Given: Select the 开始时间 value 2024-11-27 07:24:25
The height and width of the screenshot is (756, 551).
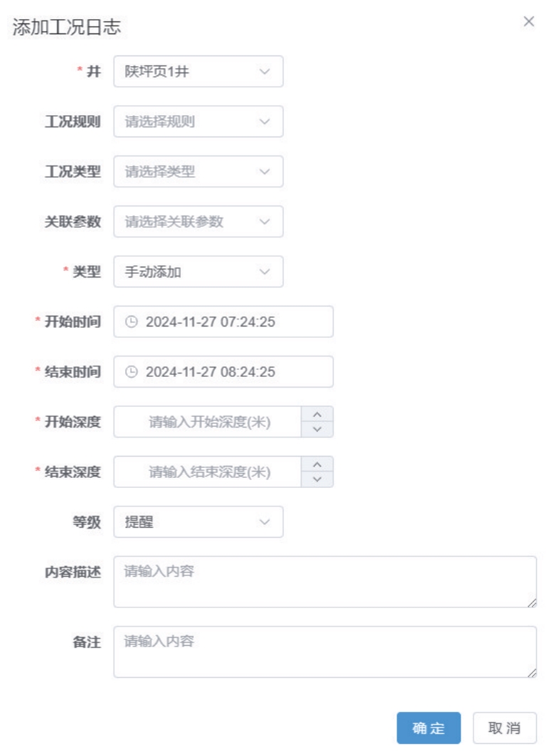Looking at the screenshot, I should (210, 321).
